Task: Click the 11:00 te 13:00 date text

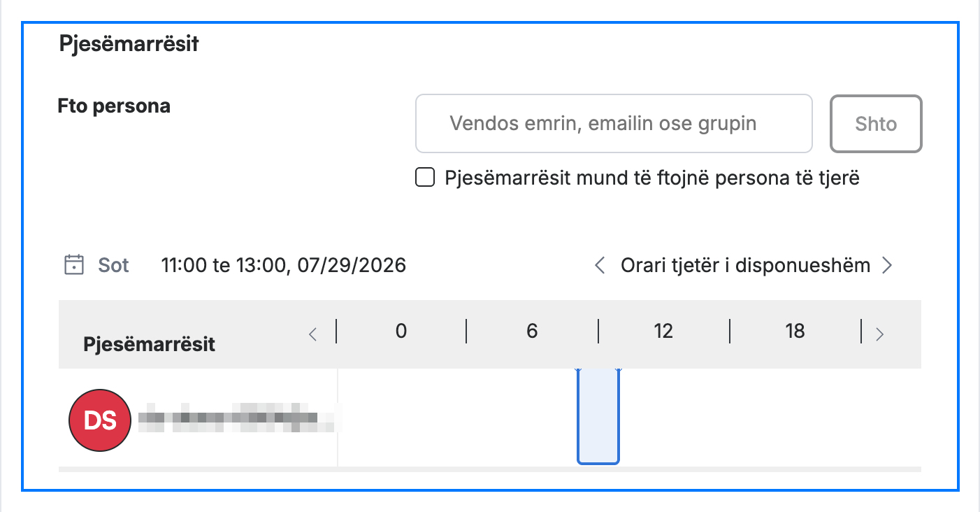Action: coord(283,266)
